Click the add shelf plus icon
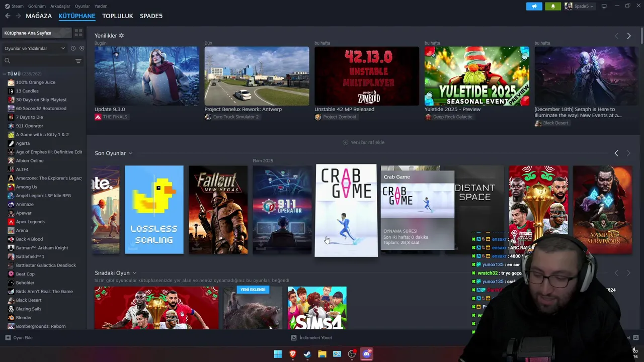The height and width of the screenshot is (362, 644). click(x=345, y=142)
